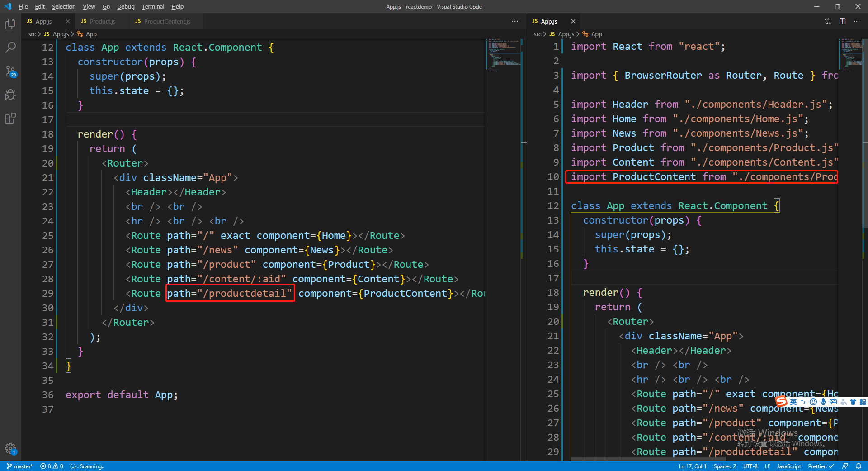Open the Selection menu
The image size is (868, 471).
pos(64,6)
